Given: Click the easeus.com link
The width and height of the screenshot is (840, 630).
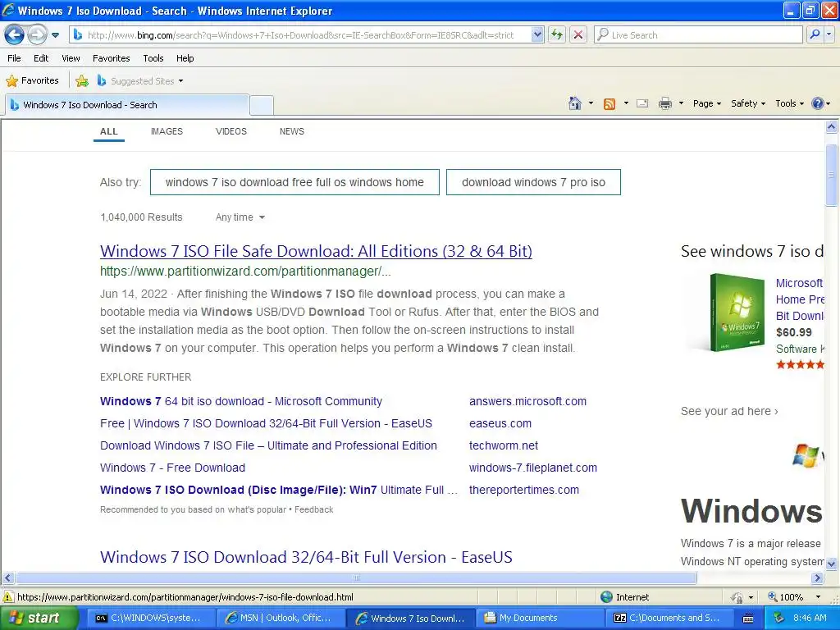Looking at the screenshot, I should click(500, 423).
